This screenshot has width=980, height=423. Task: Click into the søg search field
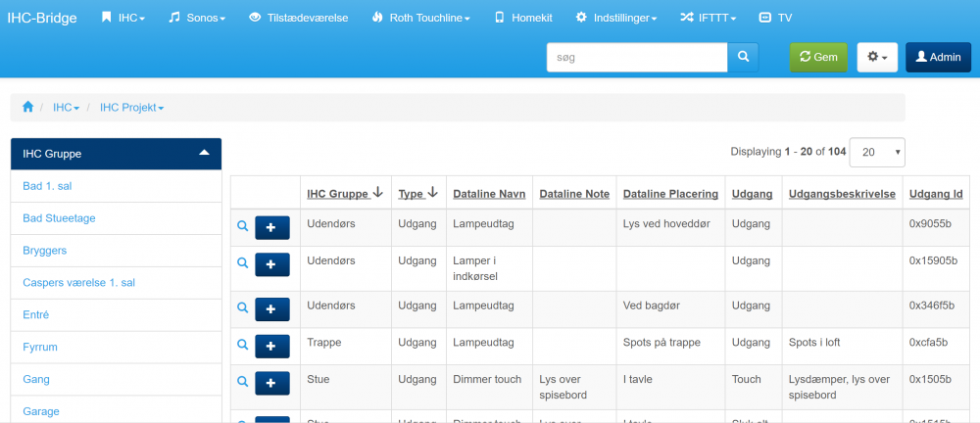coord(637,57)
